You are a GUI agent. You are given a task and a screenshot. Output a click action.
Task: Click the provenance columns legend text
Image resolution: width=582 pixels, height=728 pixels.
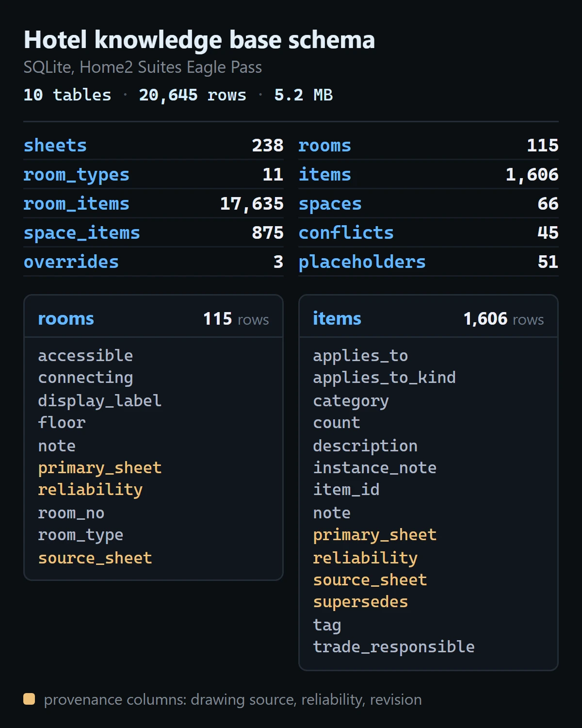(233, 700)
